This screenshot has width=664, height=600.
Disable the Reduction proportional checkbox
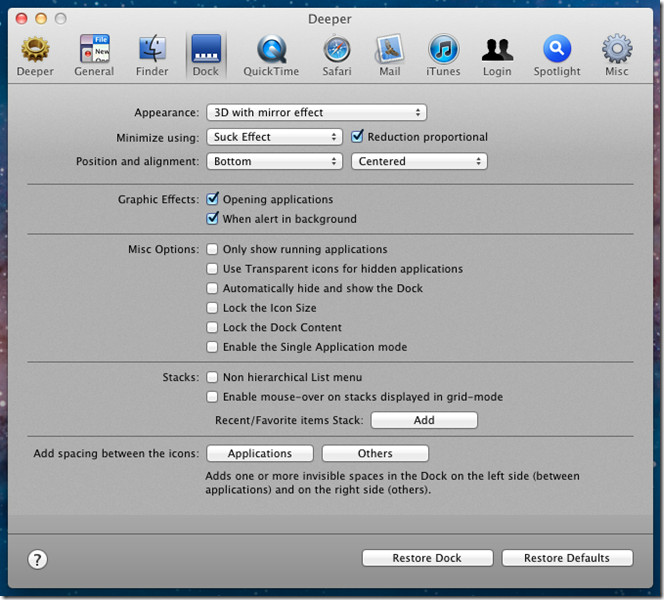358,137
